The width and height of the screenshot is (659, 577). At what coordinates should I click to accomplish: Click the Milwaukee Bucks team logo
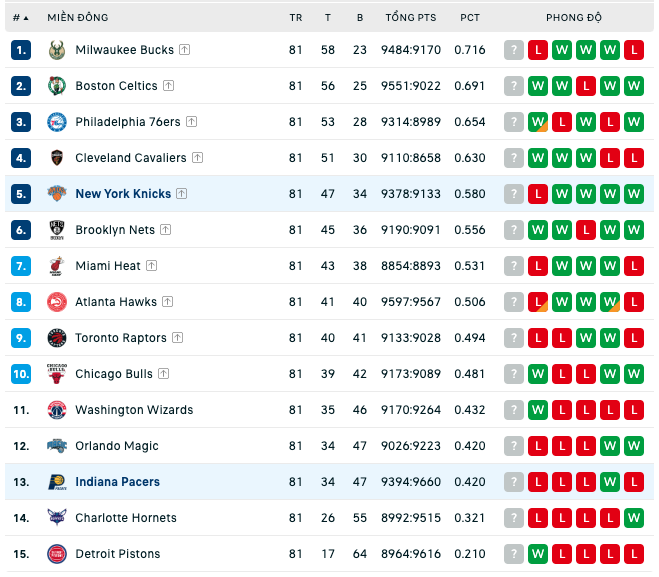click(x=57, y=50)
